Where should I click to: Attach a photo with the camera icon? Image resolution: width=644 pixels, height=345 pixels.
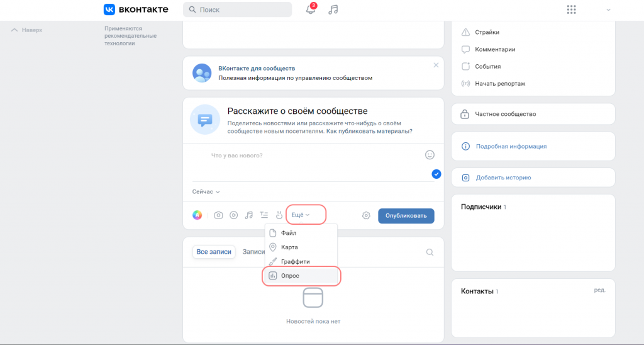(x=218, y=215)
